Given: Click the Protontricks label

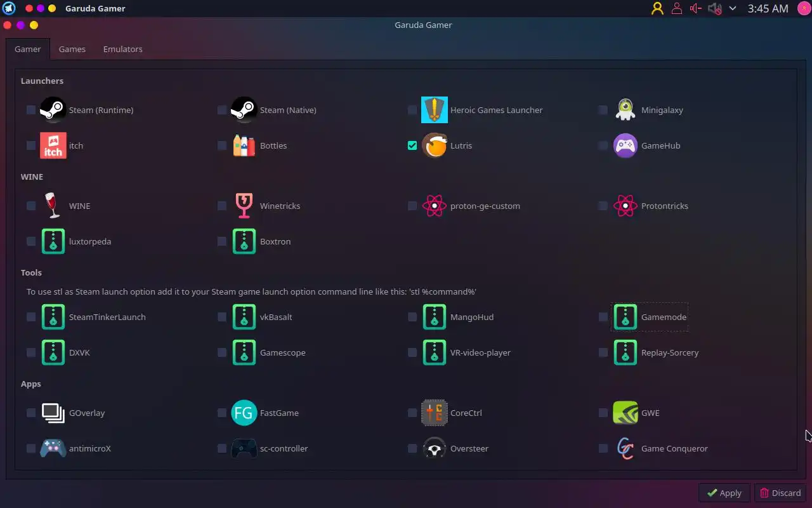Looking at the screenshot, I should [665, 206].
